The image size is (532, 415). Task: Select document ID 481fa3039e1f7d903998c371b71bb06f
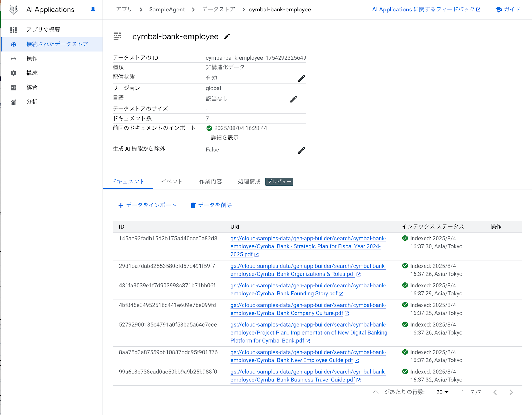(x=167, y=286)
